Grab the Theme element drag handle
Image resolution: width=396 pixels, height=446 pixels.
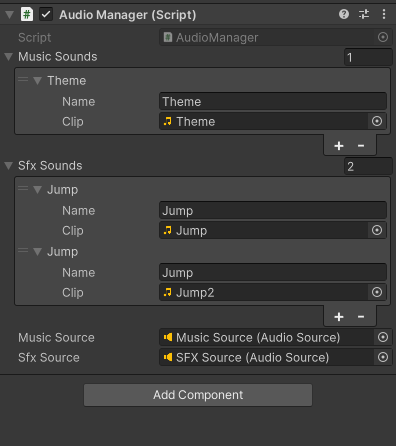[x=23, y=79]
